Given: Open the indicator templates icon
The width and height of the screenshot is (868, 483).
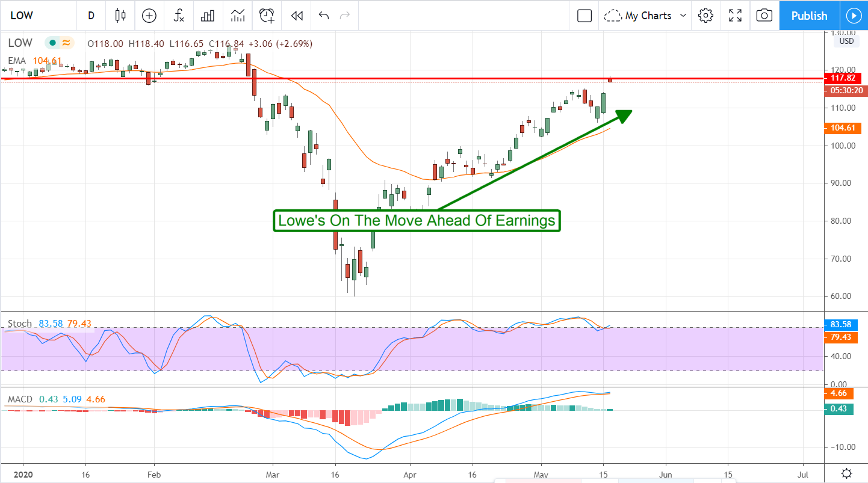Looking at the screenshot, I should point(237,16).
